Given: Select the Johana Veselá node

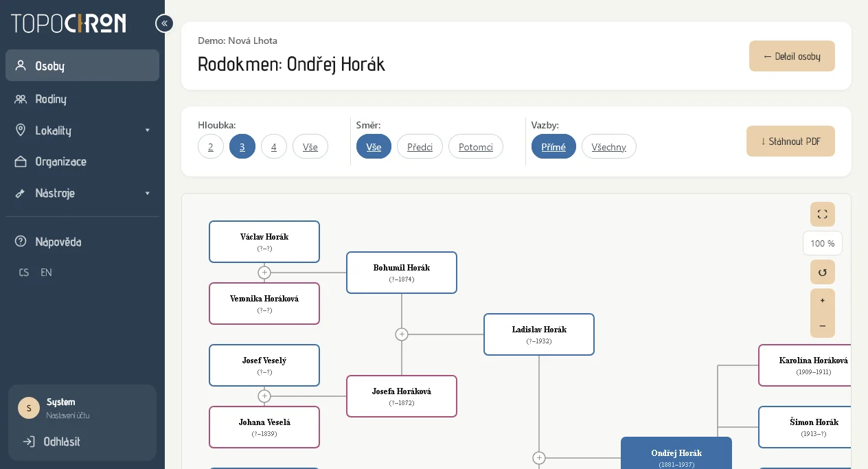Looking at the screenshot, I should point(264,427).
